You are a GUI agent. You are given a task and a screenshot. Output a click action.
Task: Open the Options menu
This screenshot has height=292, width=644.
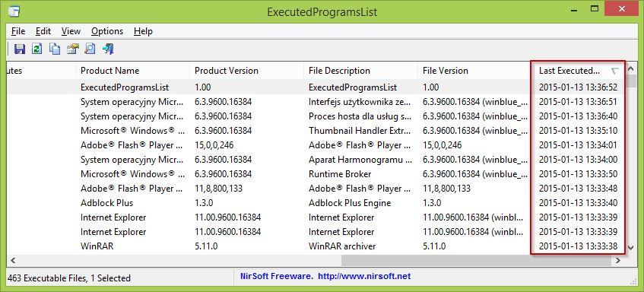pyautogui.click(x=107, y=31)
